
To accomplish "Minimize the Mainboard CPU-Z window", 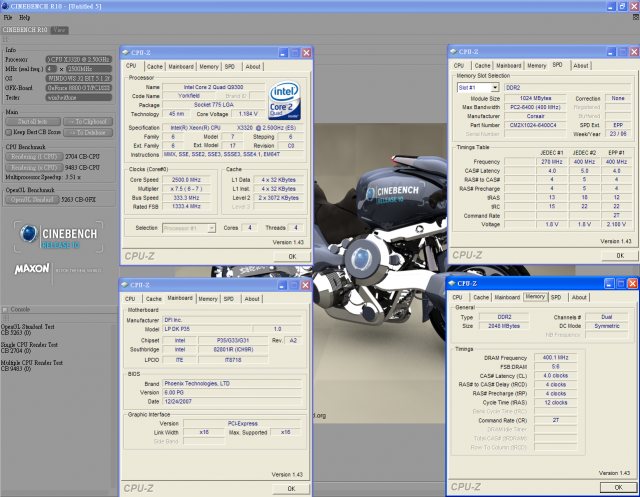I will coord(282,285).
